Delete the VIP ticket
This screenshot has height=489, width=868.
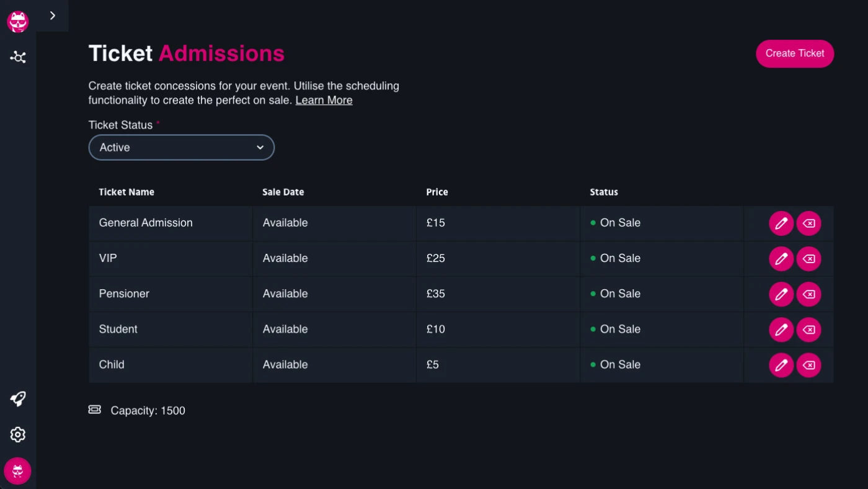coord(808,259)
